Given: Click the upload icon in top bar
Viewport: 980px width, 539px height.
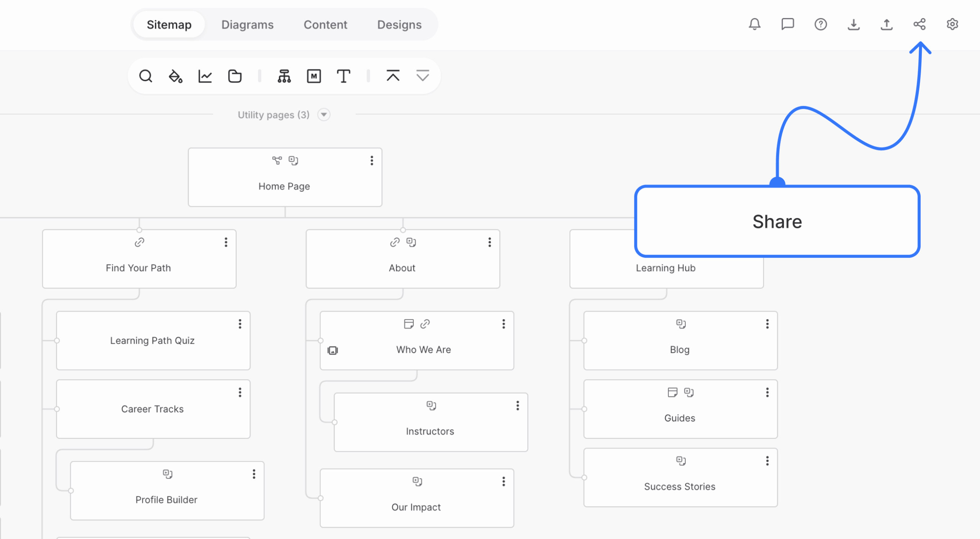Looking at the screenshot, I should [887, 24].
